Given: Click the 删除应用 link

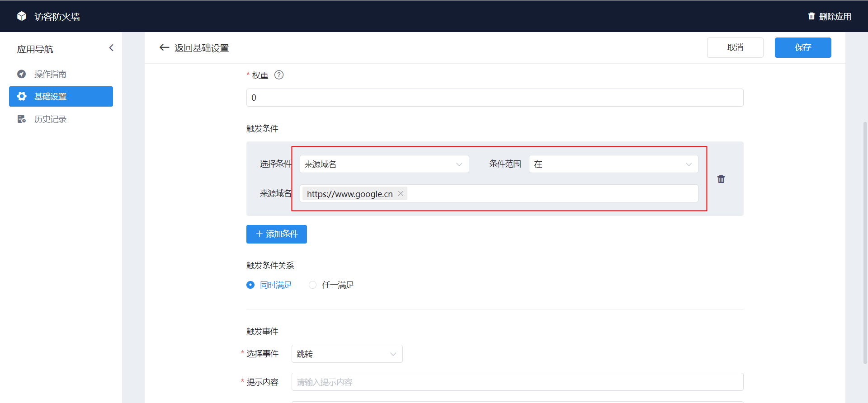Looking at the screenshot, I should click(x=830, y=16).
